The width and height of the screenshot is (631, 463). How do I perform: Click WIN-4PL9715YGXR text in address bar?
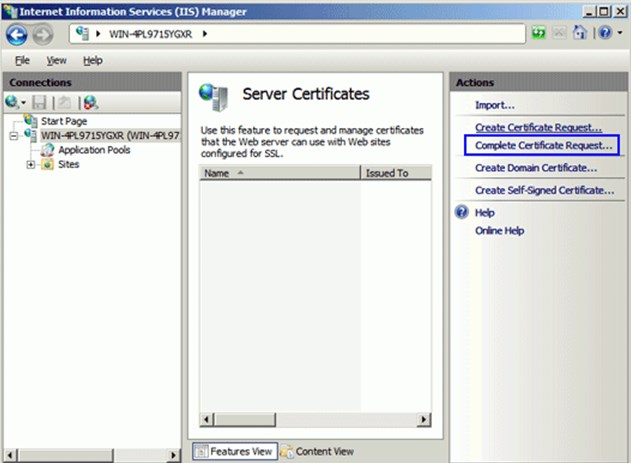[151, 34]
